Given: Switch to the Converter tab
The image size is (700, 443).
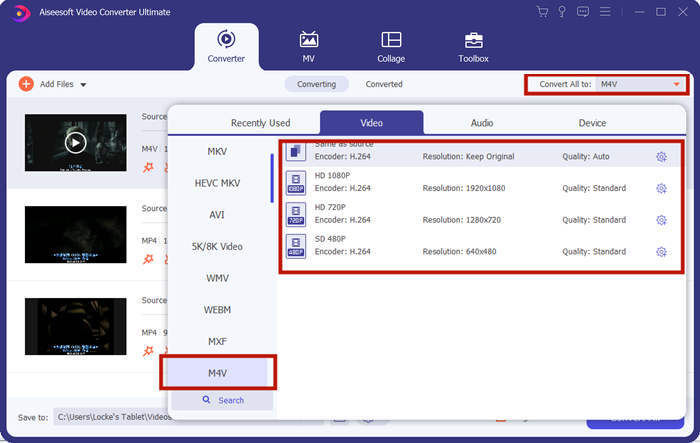Looking at the screenshot, I should pyautogui.click(x=226, y=46).
